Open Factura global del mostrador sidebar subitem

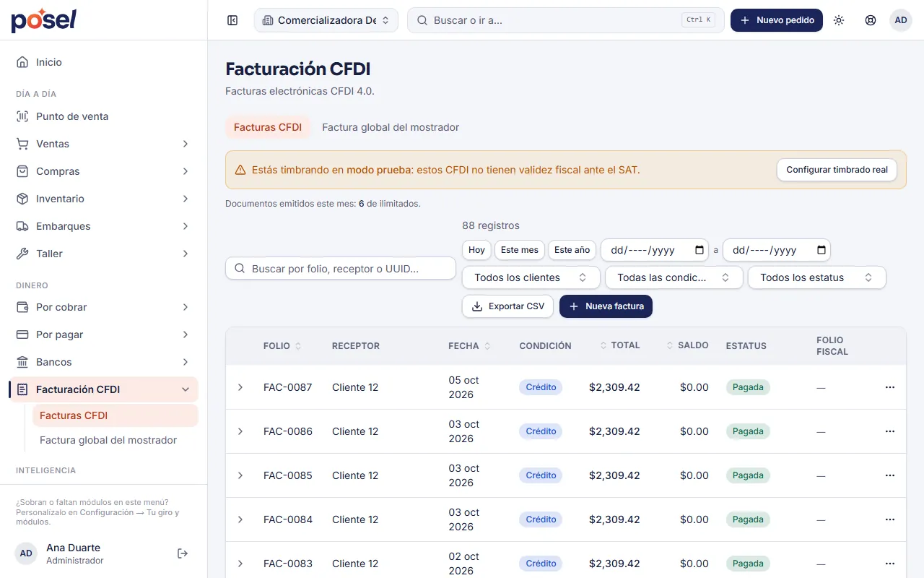(115, 440)
